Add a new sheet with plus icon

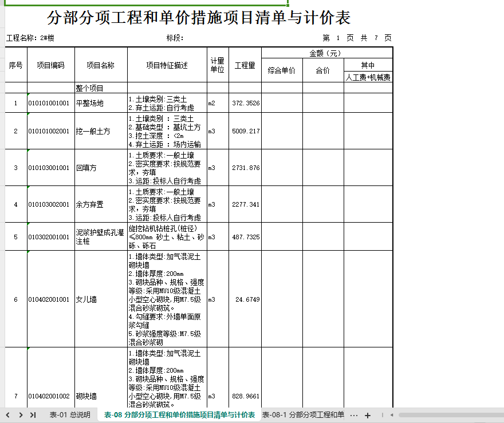(368, 416)
